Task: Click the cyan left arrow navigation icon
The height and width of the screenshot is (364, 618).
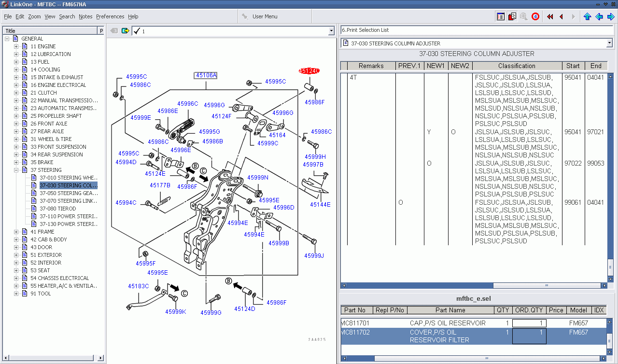Action: pos(599,16)
